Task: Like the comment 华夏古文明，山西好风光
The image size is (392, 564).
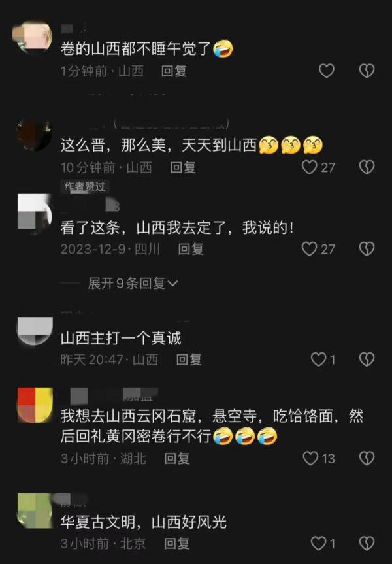Action: pos(323,543)
